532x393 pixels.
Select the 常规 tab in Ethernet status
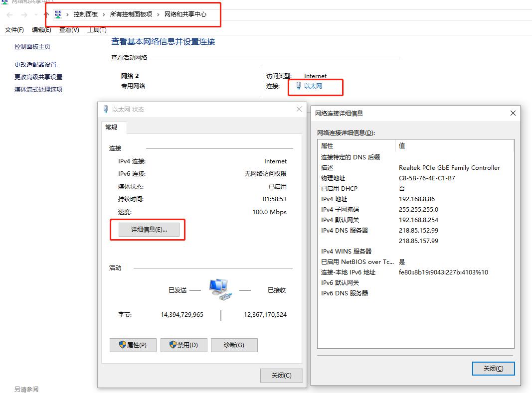[111, 128]
